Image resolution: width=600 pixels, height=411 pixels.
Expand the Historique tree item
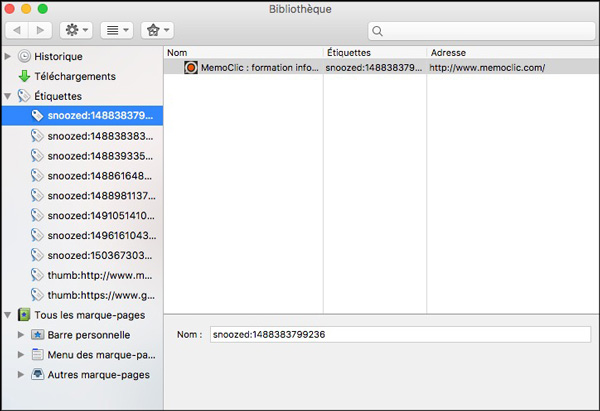pos(9,56)
